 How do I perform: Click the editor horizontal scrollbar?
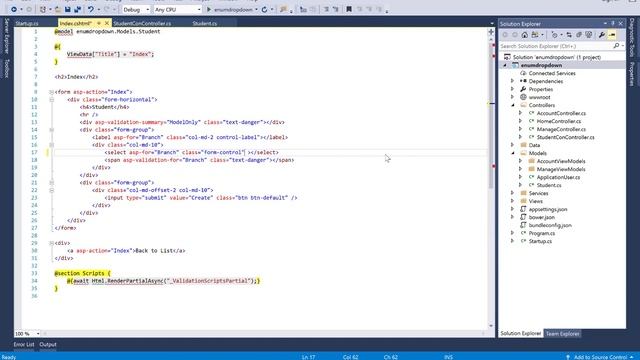click(x=263, y=333)
